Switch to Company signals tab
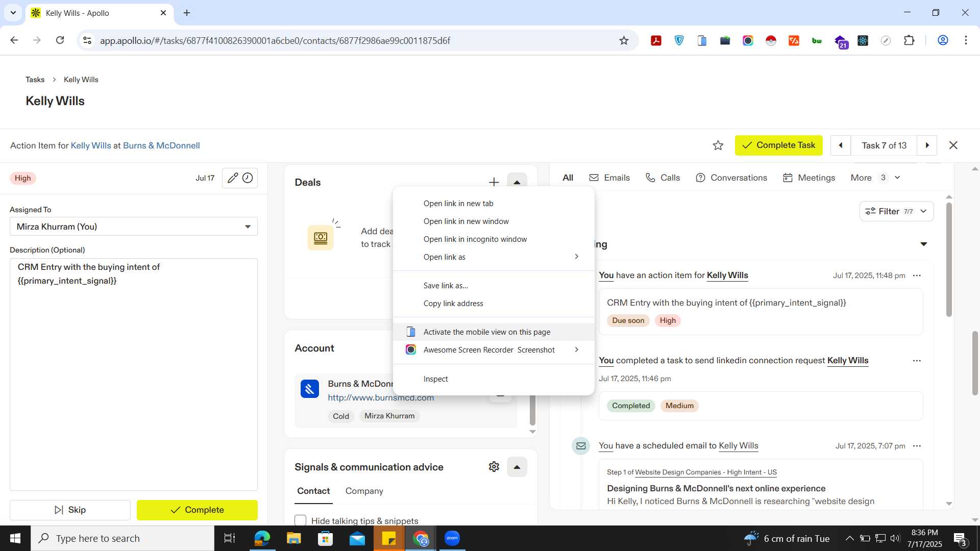 pos(364,491)
